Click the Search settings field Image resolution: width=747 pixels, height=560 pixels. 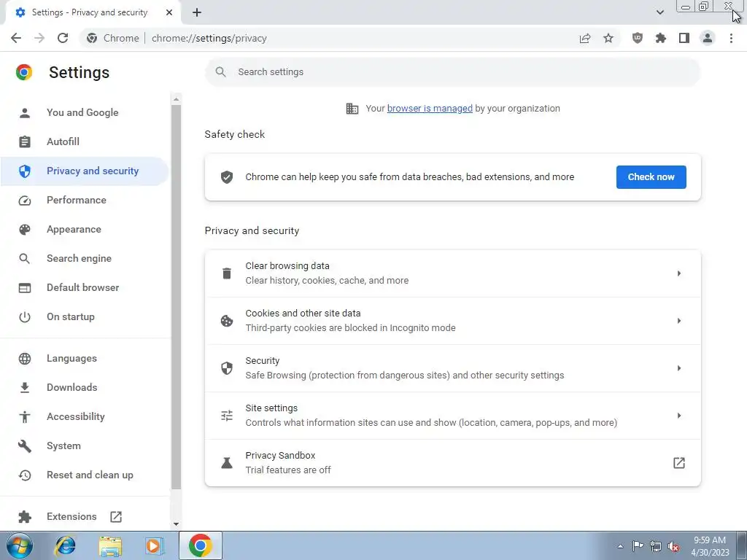[452, 72]
